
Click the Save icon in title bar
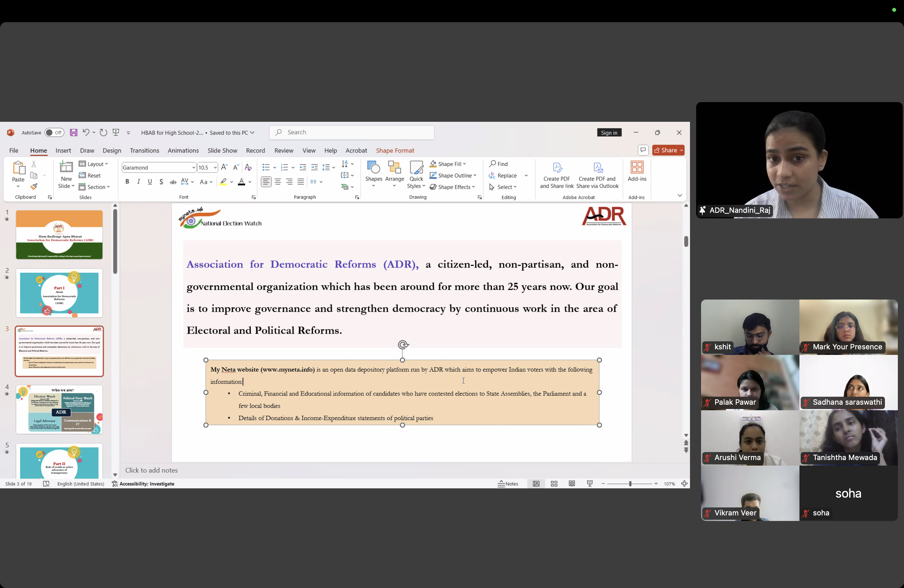(x=74, y=133)
